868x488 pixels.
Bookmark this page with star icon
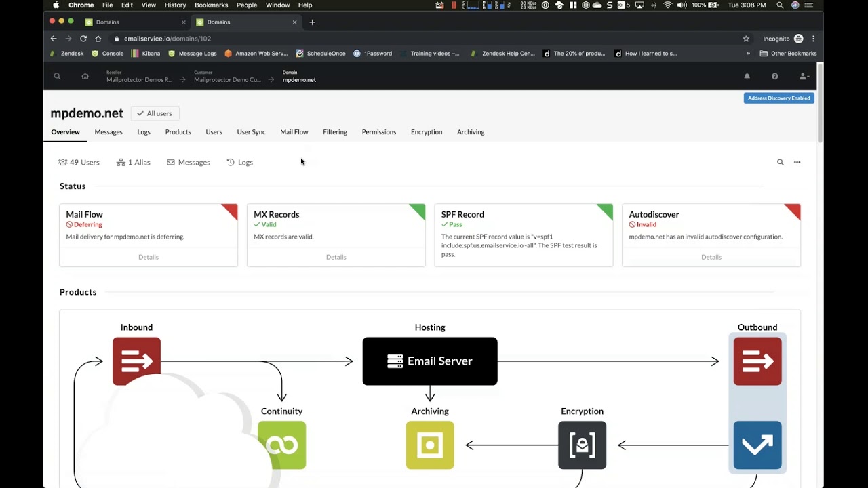746,39
